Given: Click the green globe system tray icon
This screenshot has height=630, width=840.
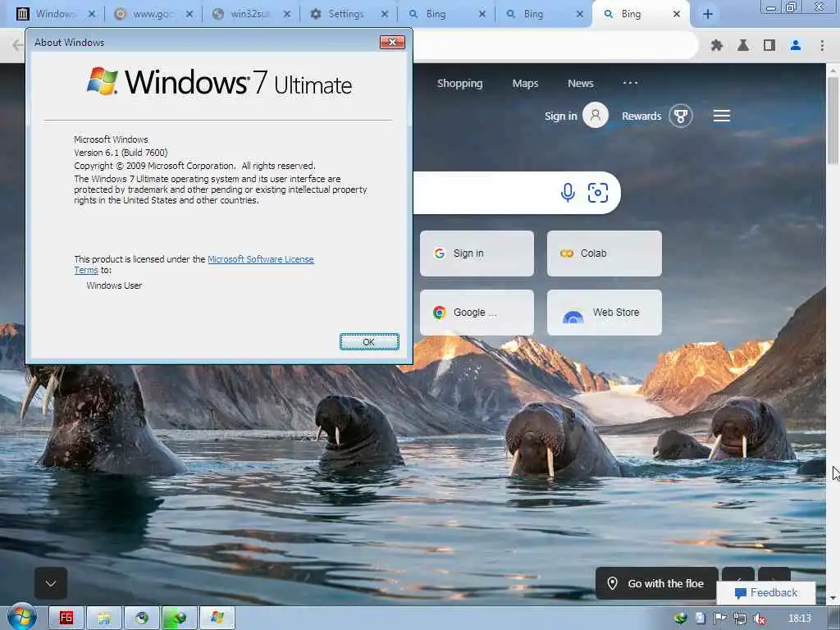Looking at the screenshot, I should [x=680, y=619].
